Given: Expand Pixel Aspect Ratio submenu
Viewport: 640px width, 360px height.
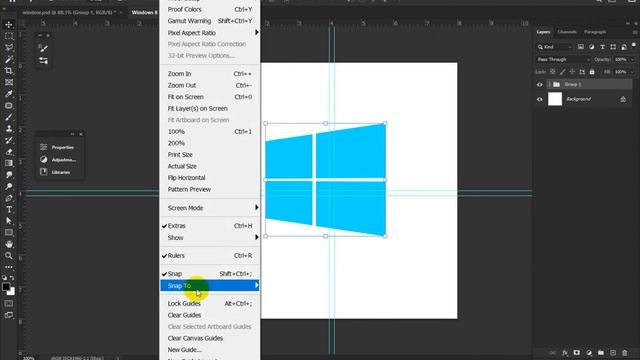Looking at the screenshot, I should (210, 33).
